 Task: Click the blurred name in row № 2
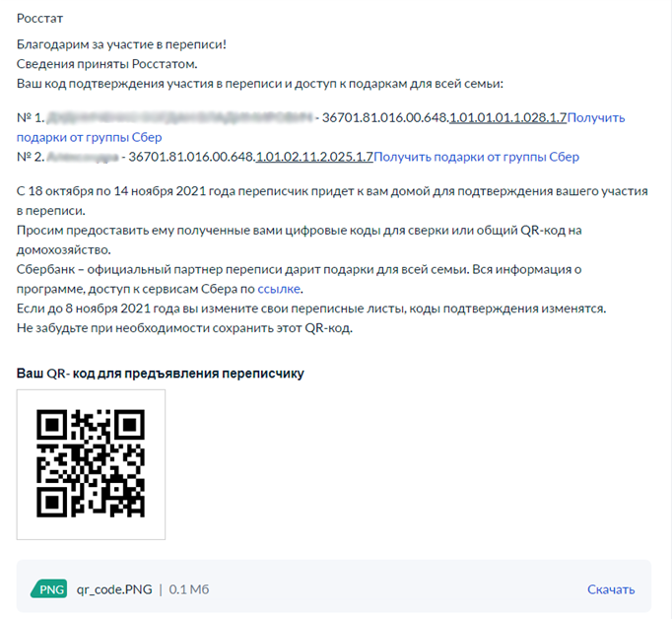point(83,157)
